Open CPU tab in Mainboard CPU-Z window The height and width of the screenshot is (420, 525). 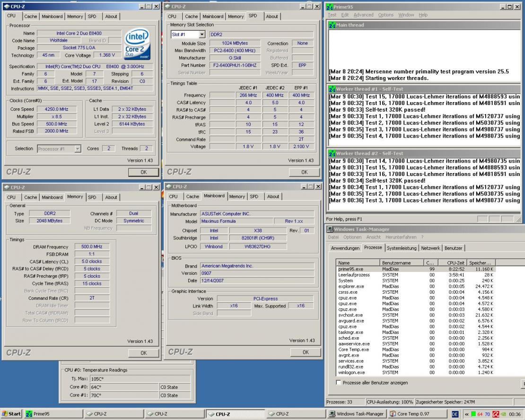[173, 197]
